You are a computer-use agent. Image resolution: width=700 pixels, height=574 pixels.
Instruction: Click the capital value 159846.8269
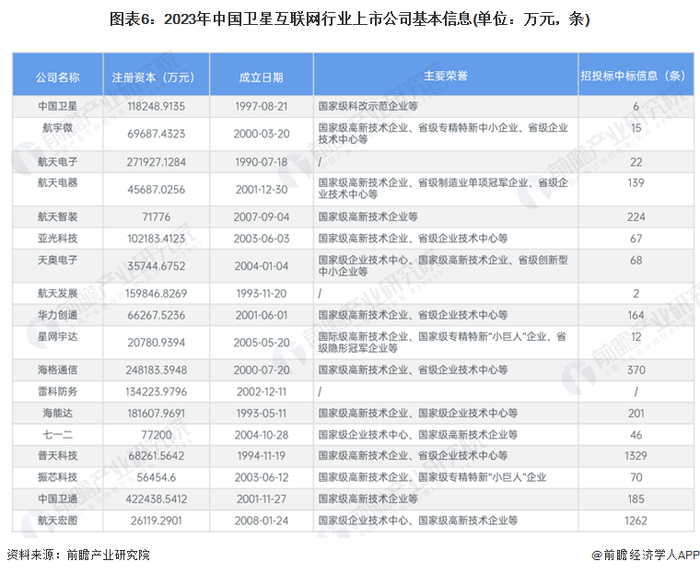[156, 293]
